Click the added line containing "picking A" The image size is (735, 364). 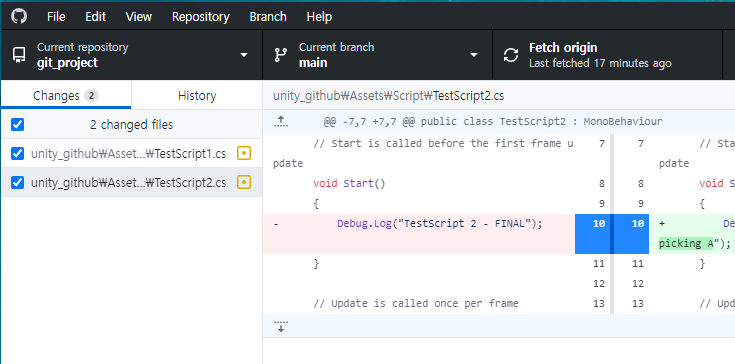[x=692, y=234]
